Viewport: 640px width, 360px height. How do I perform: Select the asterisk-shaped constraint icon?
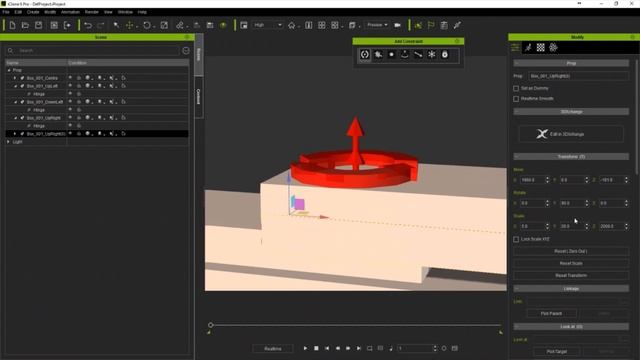(x=431, y=55)
